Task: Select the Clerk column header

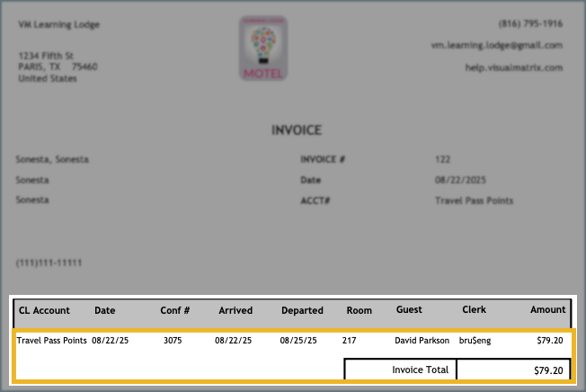Action: [x=474, y=310]
